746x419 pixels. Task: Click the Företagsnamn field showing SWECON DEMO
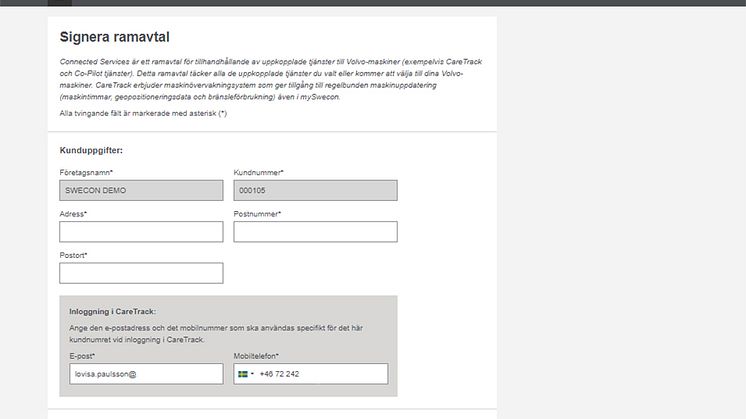point(141,190)
